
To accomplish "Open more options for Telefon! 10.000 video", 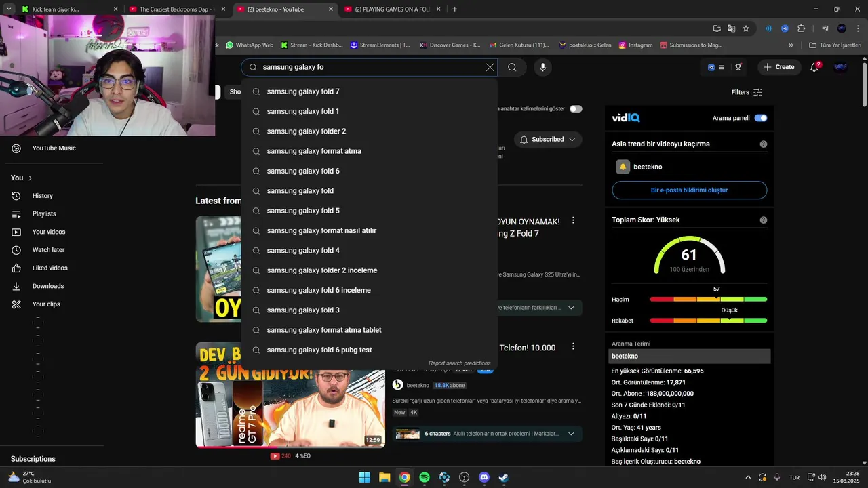I will 573,346.
